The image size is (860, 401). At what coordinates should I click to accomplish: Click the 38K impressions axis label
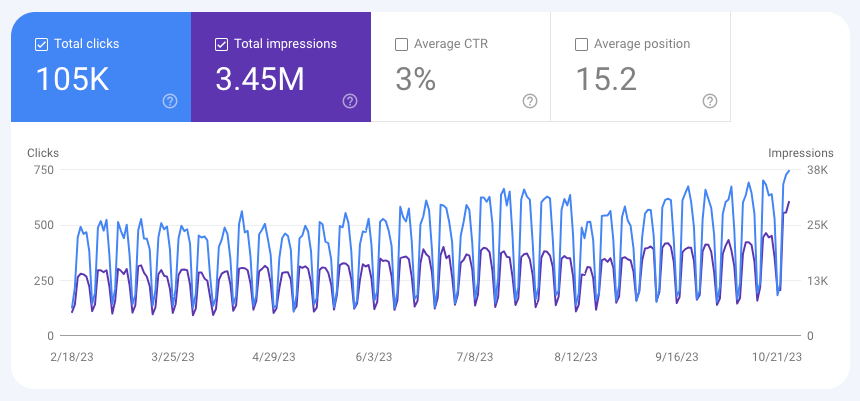click(x=817, y=170)
